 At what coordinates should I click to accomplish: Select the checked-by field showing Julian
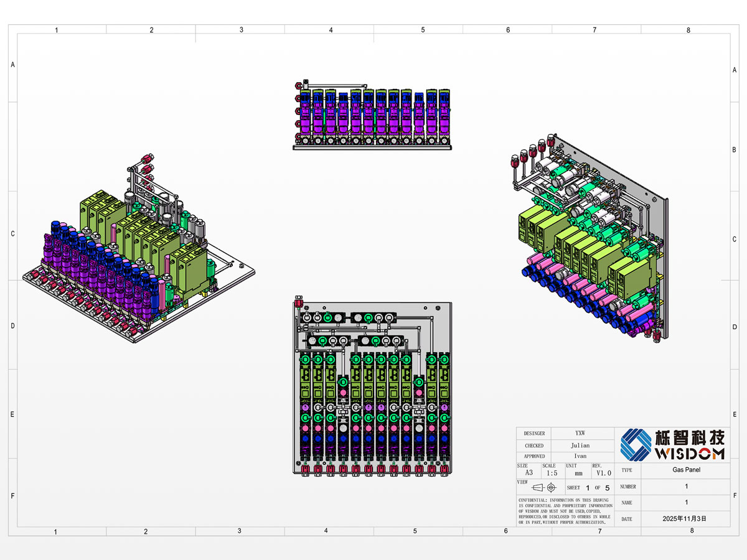[580, 446]
